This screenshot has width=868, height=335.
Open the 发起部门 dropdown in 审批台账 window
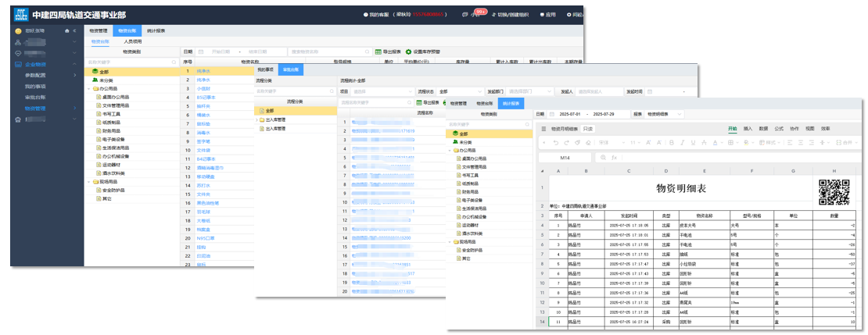tap(529, 91)
